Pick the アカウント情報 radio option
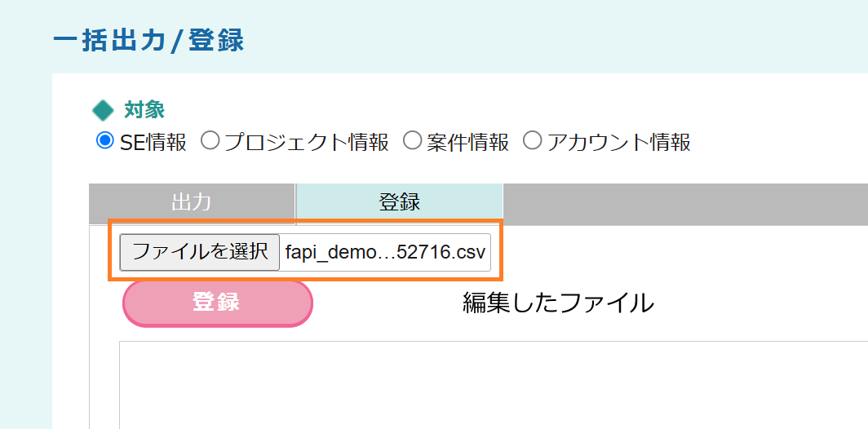This screenshot has height=429, width=868. [x=532, y=141]
